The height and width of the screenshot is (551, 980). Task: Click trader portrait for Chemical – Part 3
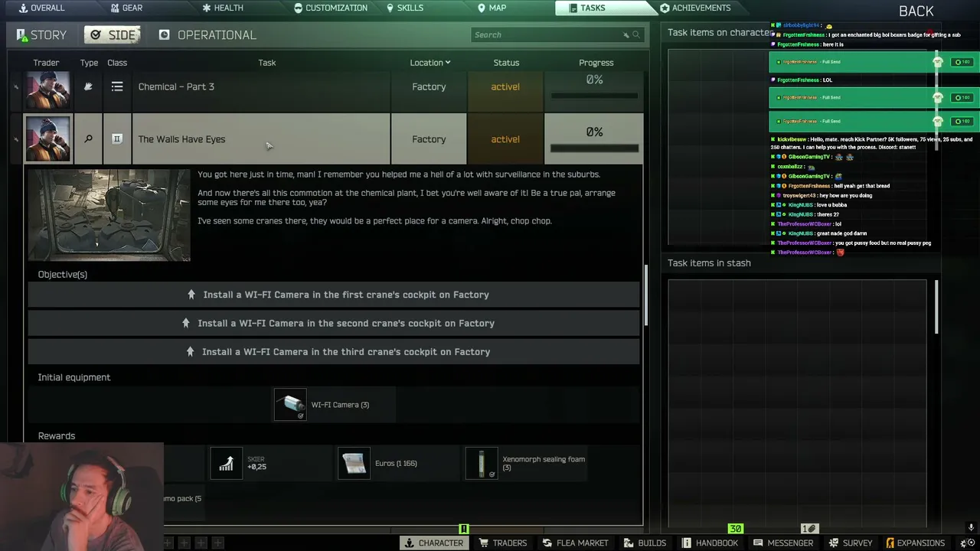coord(48,90)
